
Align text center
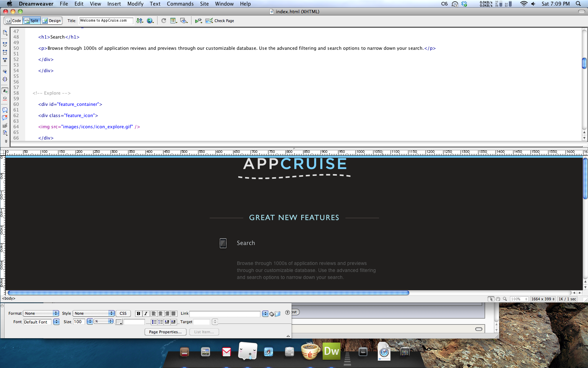pos(160,314)
